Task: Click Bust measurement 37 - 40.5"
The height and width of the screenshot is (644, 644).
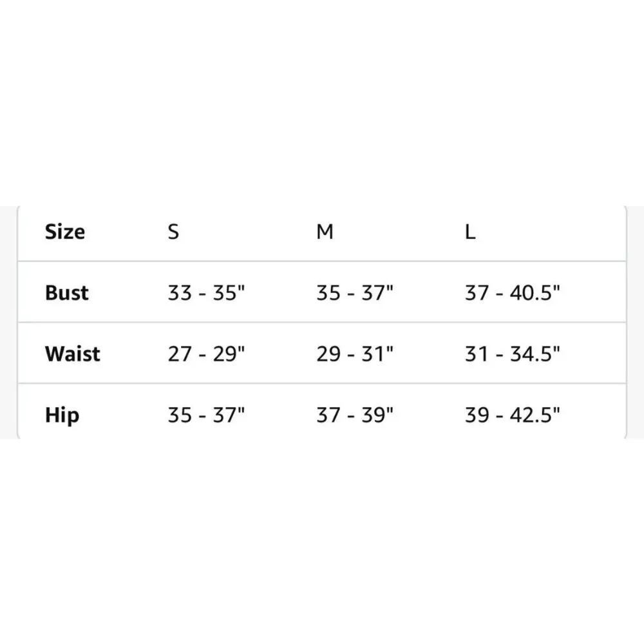Action: 513,293
